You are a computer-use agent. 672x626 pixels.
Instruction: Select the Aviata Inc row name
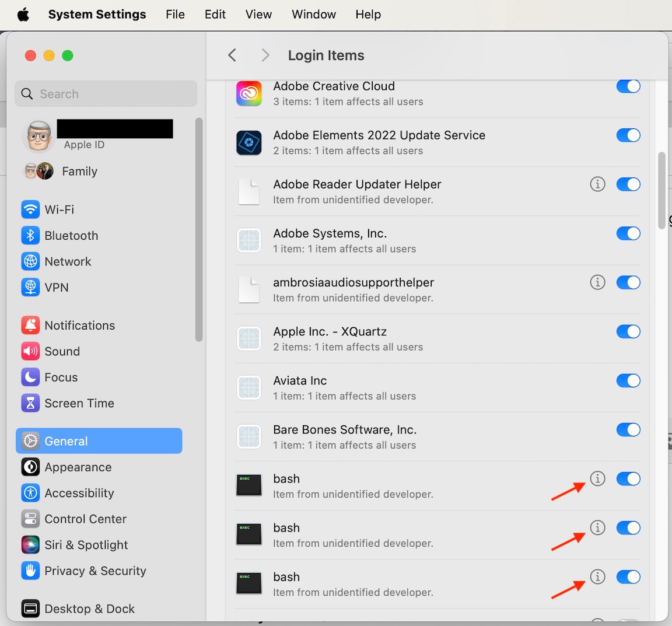(300, 381)
